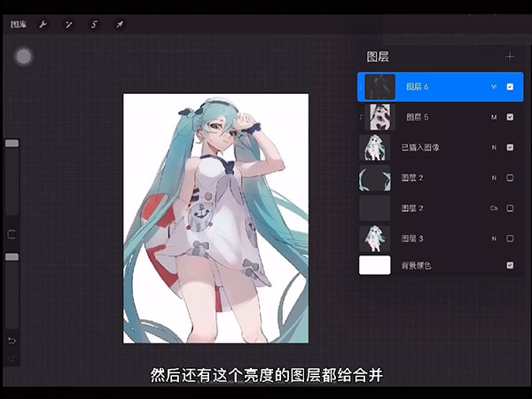Image resolution: width=532 pixels, height=399 pixels.
Task: Select the 已插入图像 layer thumbnail
Action: click(375, 147)
